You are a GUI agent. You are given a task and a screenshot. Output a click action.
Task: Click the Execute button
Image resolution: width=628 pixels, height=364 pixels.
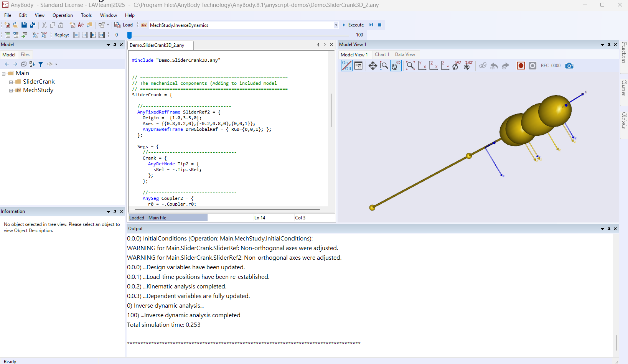pyautogui.click(x=353, y=25)
